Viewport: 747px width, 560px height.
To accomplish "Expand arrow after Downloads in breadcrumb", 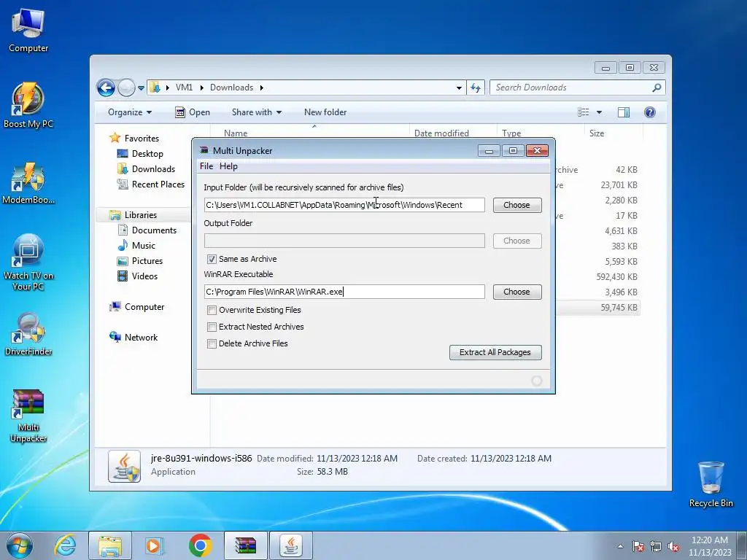I will click(262, 87).
